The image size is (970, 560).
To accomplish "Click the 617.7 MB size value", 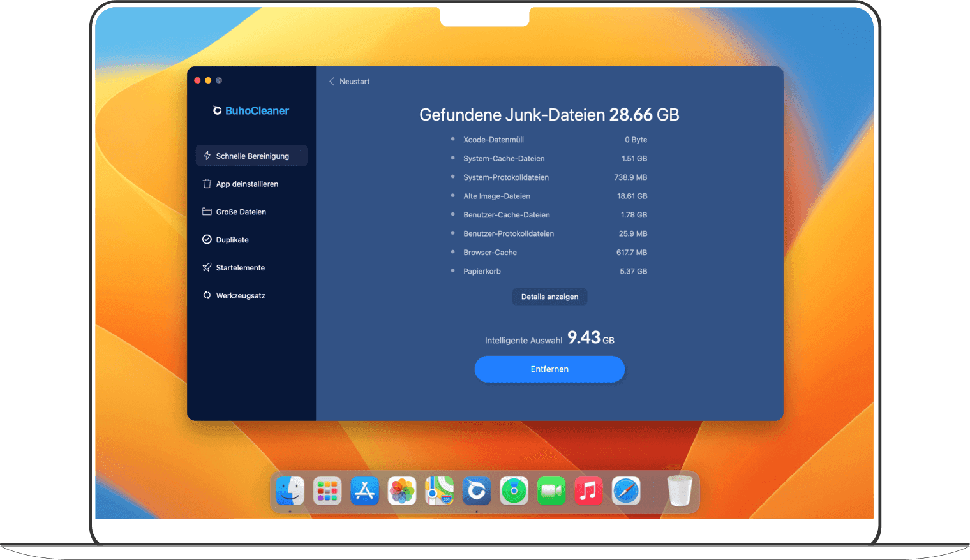I will tap(632, 253).
